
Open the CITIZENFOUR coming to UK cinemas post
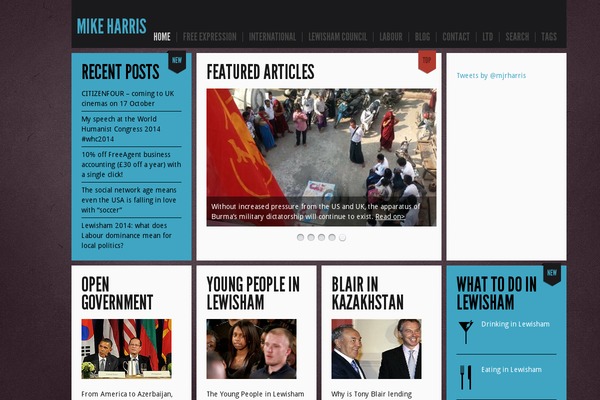[128, 98]
